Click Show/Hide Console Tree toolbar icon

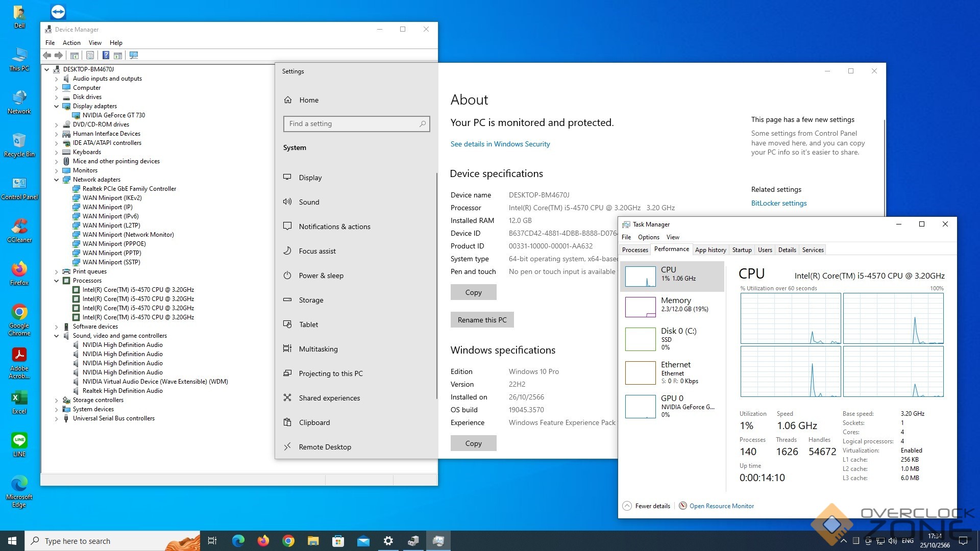pos(75,55)
